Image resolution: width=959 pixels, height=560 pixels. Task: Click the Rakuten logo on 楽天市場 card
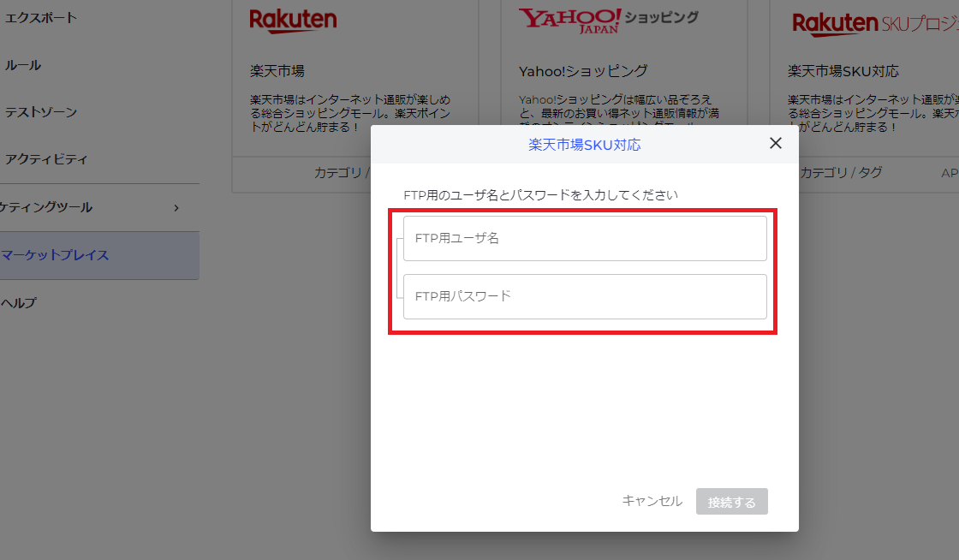pos(293,21)
